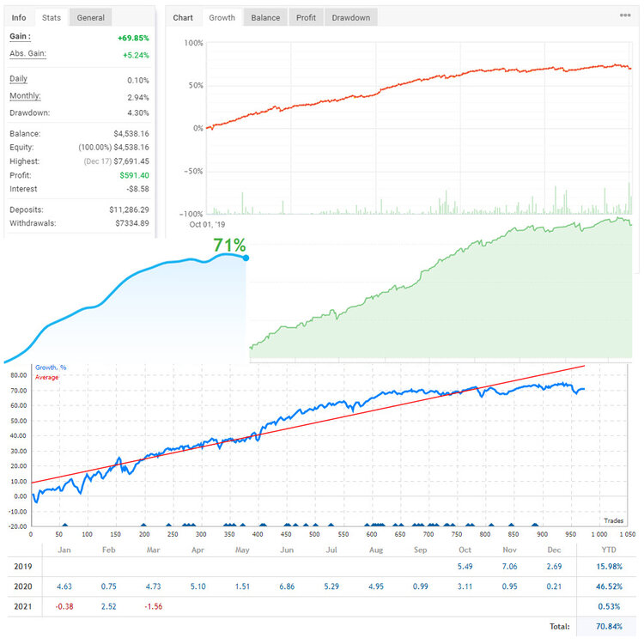The height and width of the screenshot is (644, 644).
Task: Click the 2019 November cell 7.06
Action: click(509, 567)
